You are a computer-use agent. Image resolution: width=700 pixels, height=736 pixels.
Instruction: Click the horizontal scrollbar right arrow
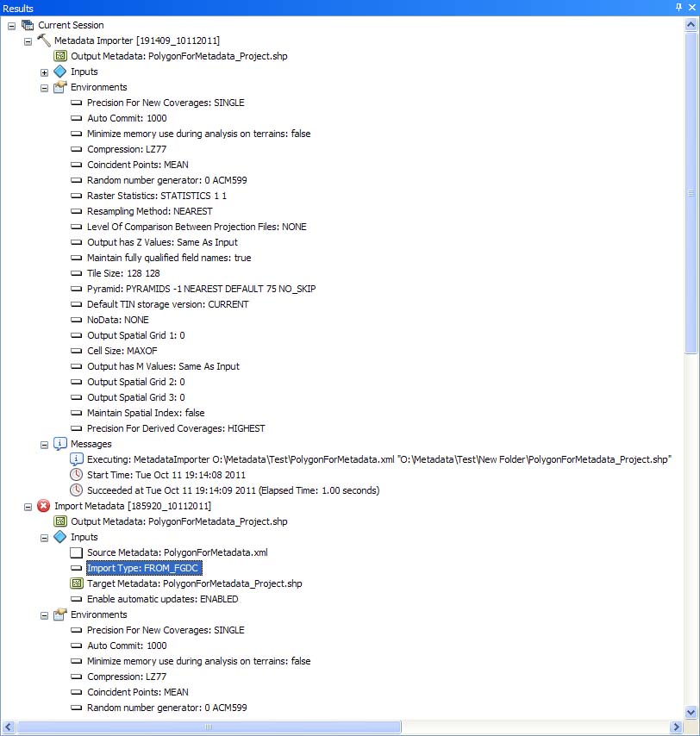point(677,727)
